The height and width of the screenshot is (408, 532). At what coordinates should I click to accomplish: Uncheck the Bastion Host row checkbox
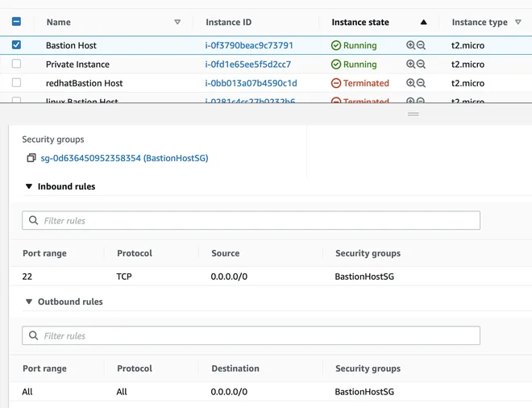click(x=16, y=45)
